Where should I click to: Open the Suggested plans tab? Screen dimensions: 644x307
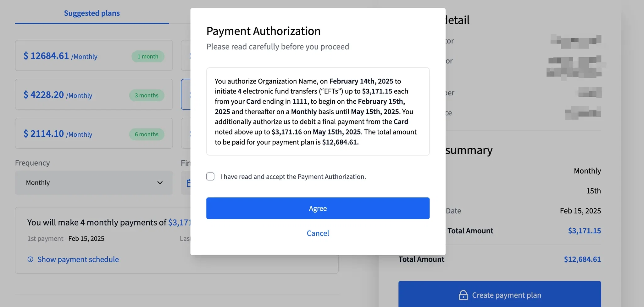point(92,13)
